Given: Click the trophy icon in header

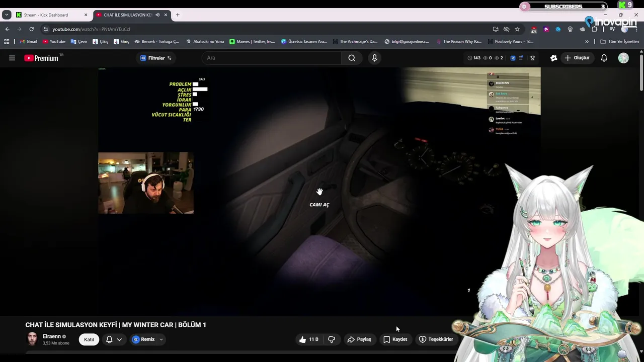Looking at the screenshot, I should [x=532, y=58].
